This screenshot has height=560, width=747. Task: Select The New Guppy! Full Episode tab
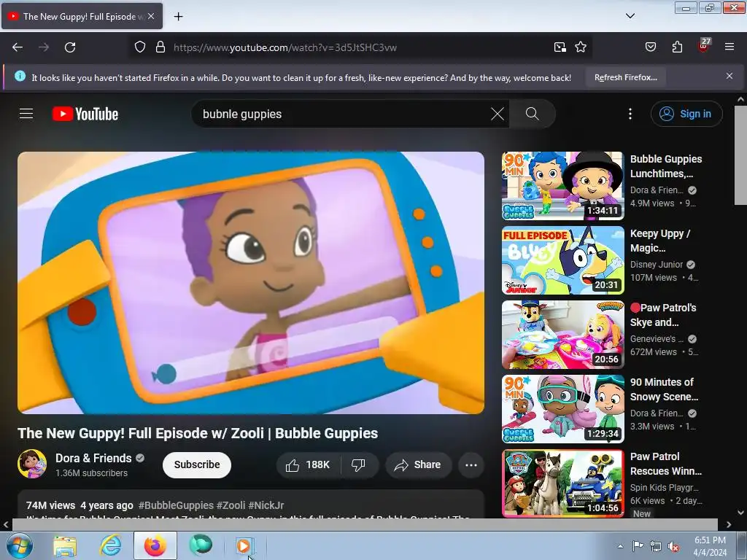tap(82, 16)
